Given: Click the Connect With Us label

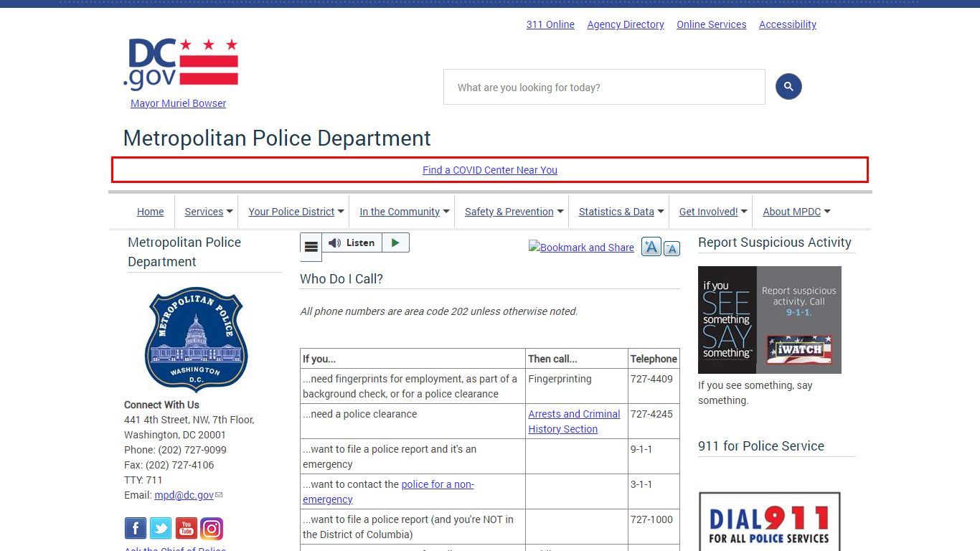Looking at the screenshot, I should tap(161, 405).
